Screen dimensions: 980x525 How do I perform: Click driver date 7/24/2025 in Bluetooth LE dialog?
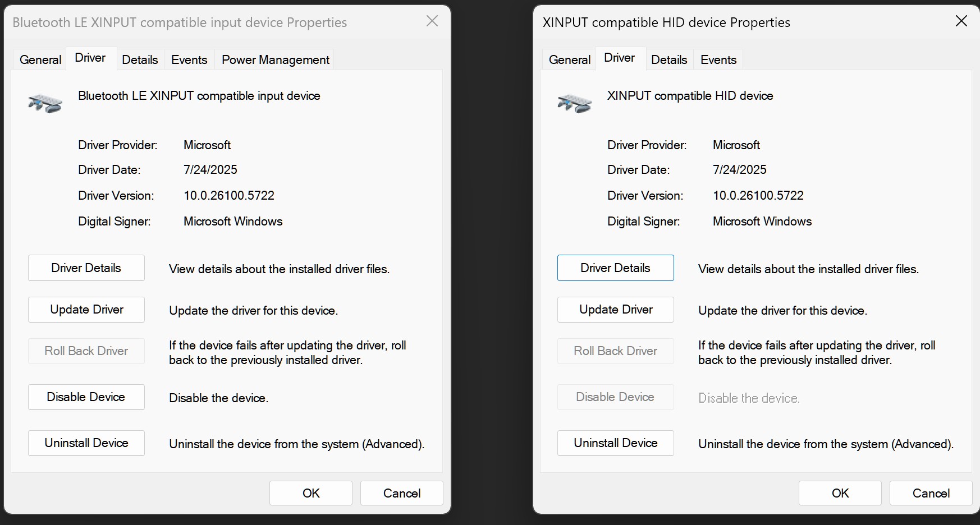click(x=210, y=170)
